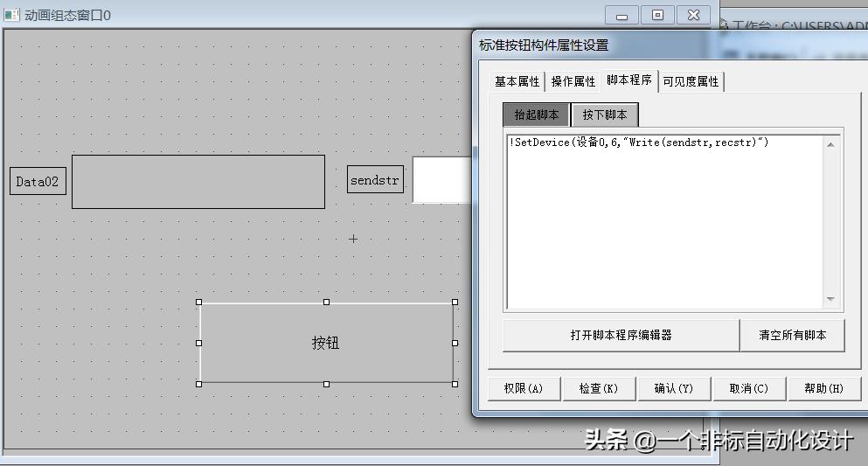Image resolution: width=868 pixels, height=466 pixels.
Task: Click the 动画组态窗口0 title bar icon
Action: point(11,14)
